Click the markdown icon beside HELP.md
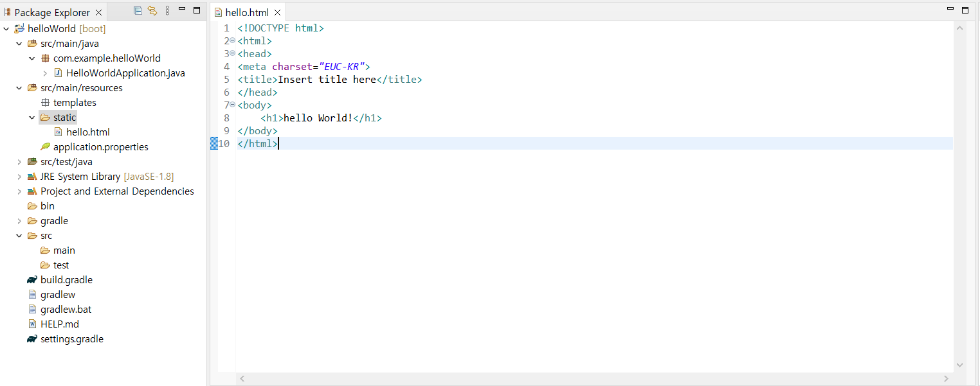 32,324
